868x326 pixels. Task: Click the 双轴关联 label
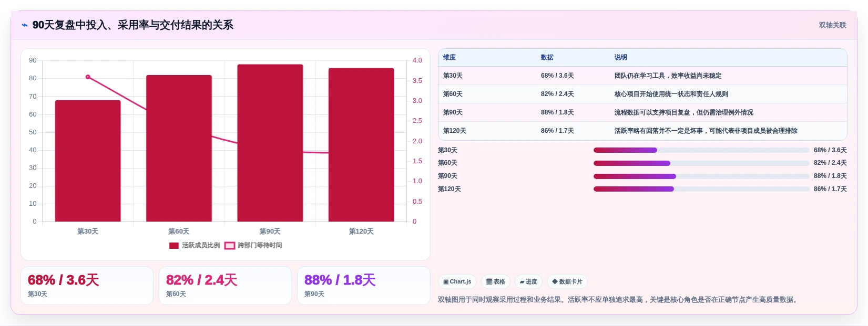point(832,25)
